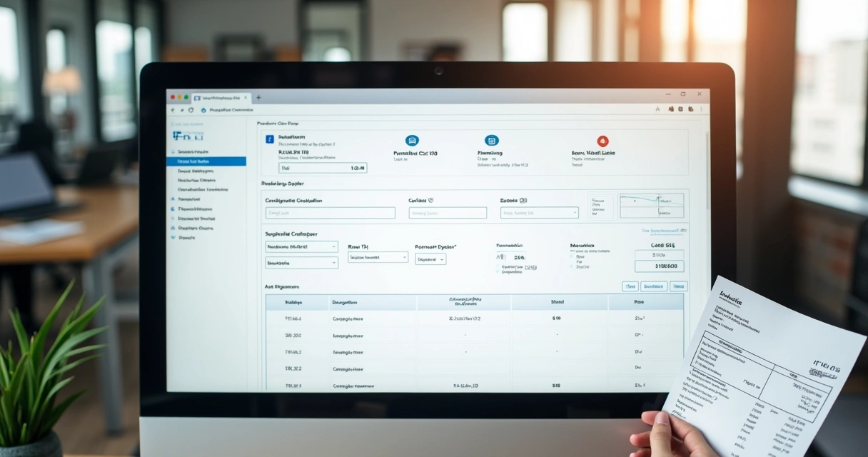Screen dimensions: 868x457
Task: Click the browser reload icon
Action: [x=191, y=110]
